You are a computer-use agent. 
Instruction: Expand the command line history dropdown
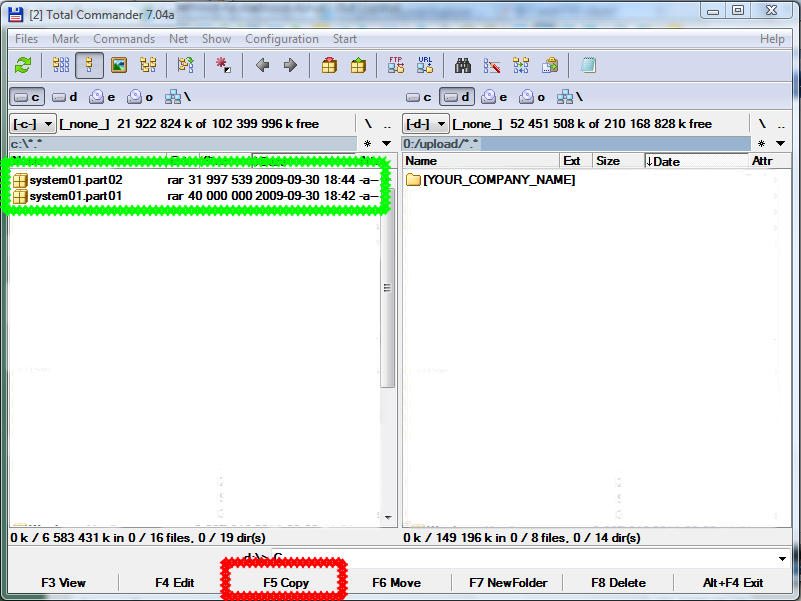pyautogui.click(x=782, y=558)
